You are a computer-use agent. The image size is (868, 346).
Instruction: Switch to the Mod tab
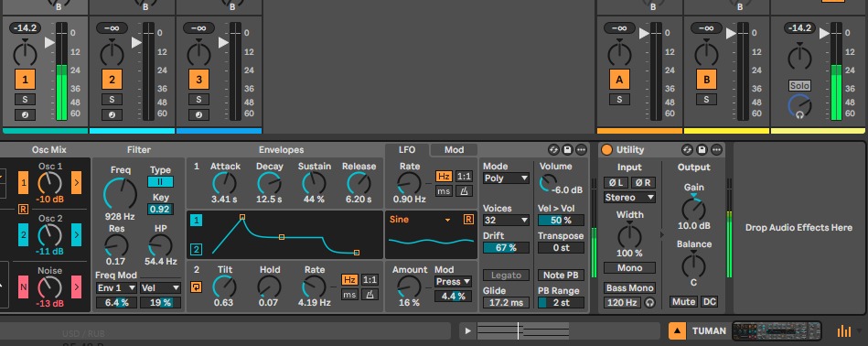point(454,149)
